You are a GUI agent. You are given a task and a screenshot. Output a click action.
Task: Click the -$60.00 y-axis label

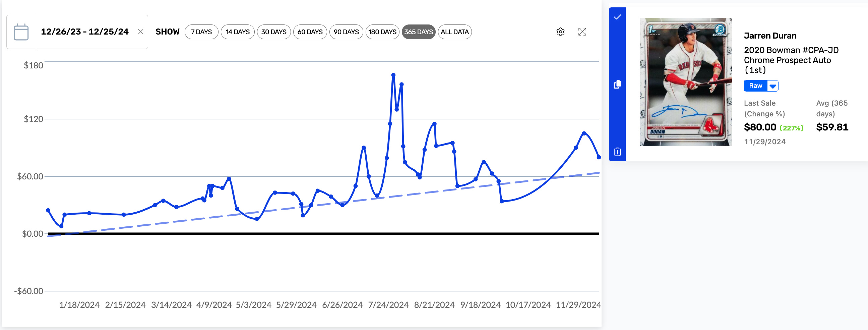28,291
